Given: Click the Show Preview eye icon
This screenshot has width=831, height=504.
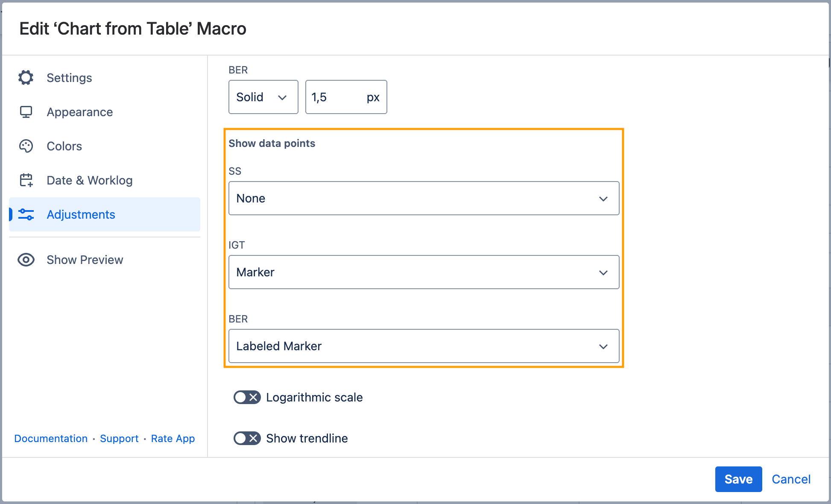Looking at the screenshot, I should tap(26, 260).
